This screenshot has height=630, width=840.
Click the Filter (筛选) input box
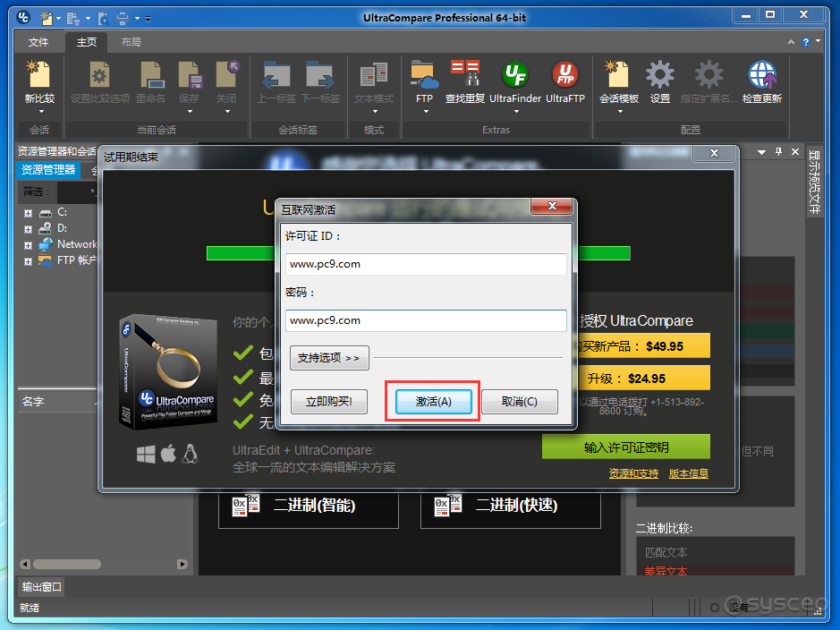pyautogui.click(x=77, y=192)
